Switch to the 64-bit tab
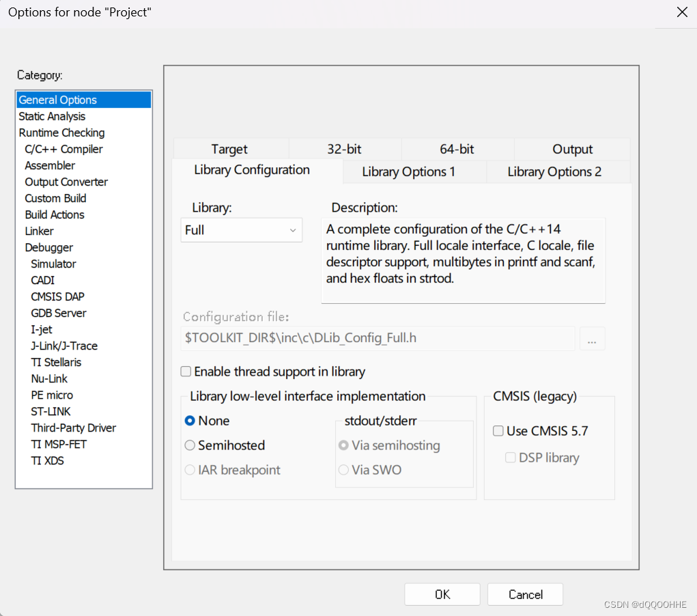Viewport: 697px width, 616px height. 456,149
